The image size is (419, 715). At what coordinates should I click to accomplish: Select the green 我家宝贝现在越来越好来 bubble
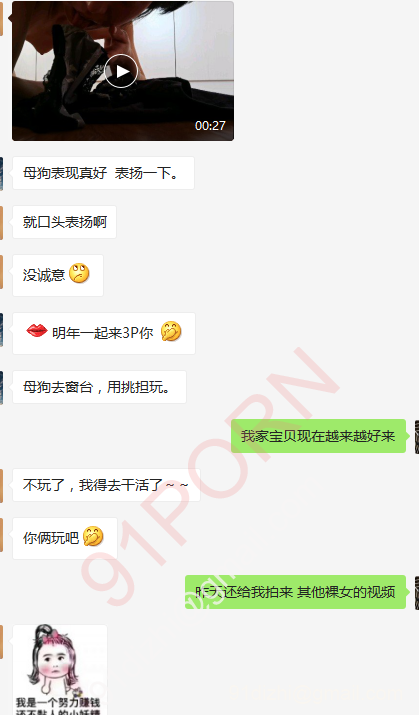pos(318,436)
